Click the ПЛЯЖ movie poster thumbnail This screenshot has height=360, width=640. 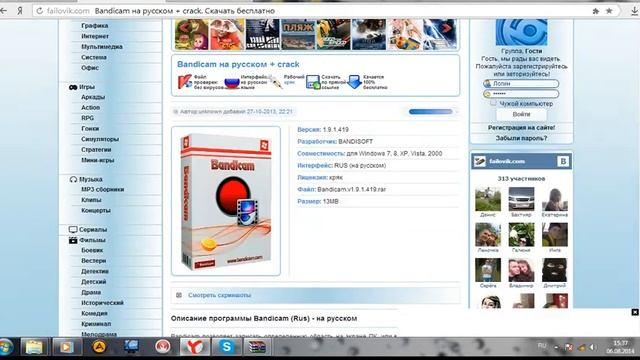[298, 34]
